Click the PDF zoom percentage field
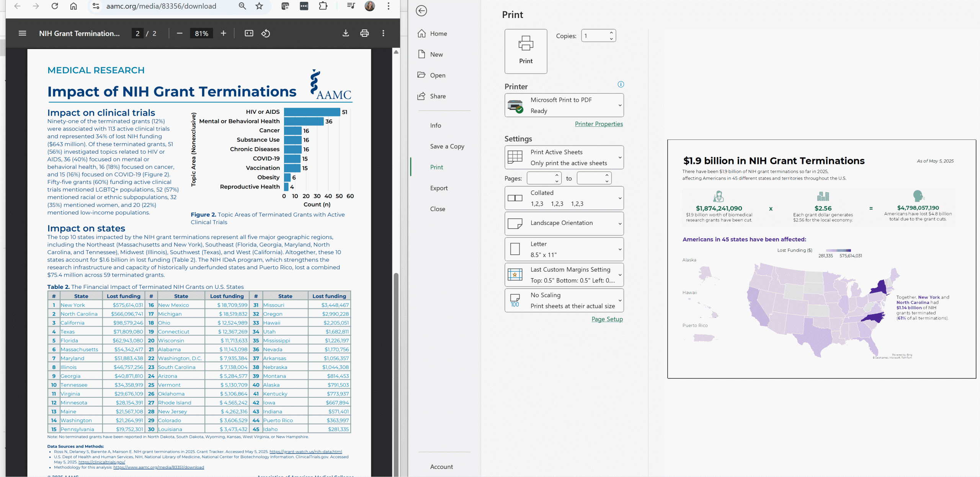Screen dimensions: 980x477 tap(202, 33)
